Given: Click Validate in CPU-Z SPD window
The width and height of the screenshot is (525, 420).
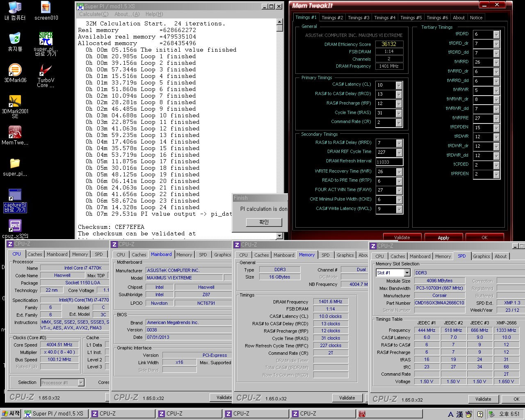Looking at the screenshot, I should [x=483, y=399].
